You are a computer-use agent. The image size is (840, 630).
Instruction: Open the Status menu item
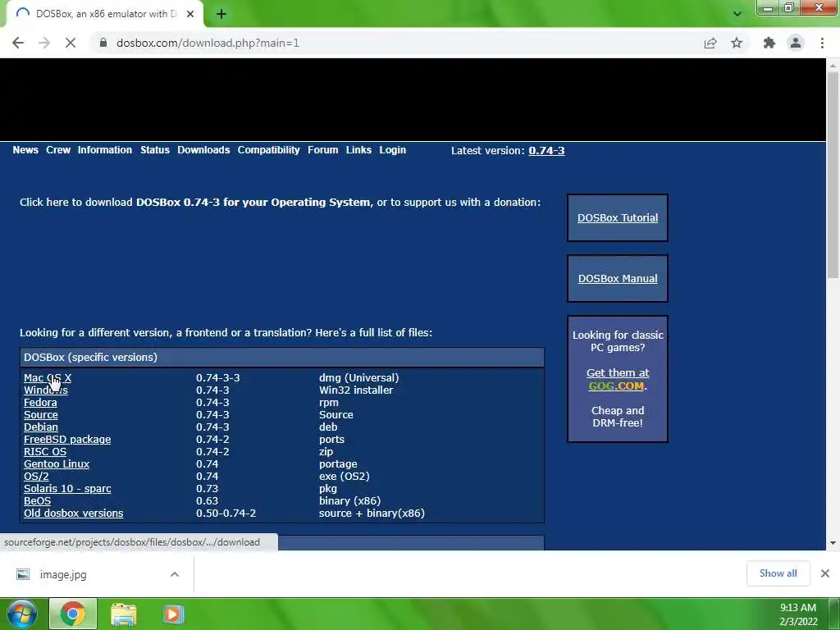coord(155,150)
